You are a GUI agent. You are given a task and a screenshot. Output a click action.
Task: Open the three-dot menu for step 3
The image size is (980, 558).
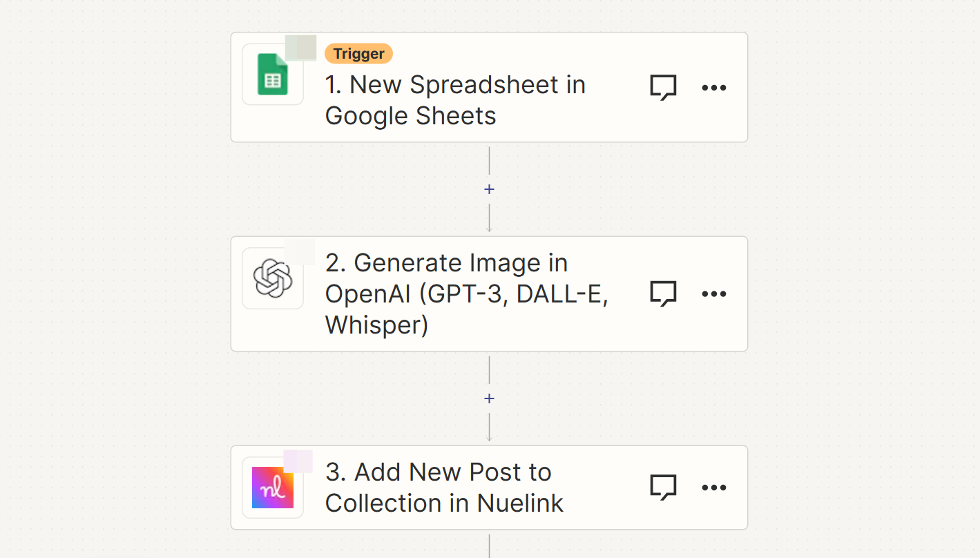[x=713, y=488]
